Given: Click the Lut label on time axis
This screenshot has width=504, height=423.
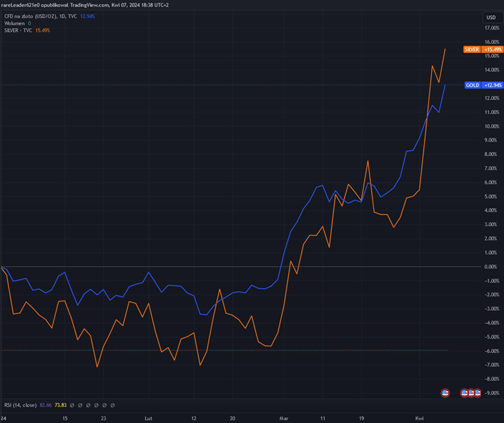Looking at the screenshot, I should (x=148, y=418).
